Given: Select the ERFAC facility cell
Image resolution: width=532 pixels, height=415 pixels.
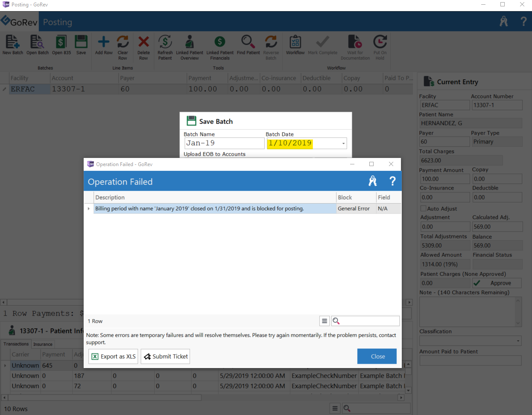Looking at the screenshot, I should point(29,89).
